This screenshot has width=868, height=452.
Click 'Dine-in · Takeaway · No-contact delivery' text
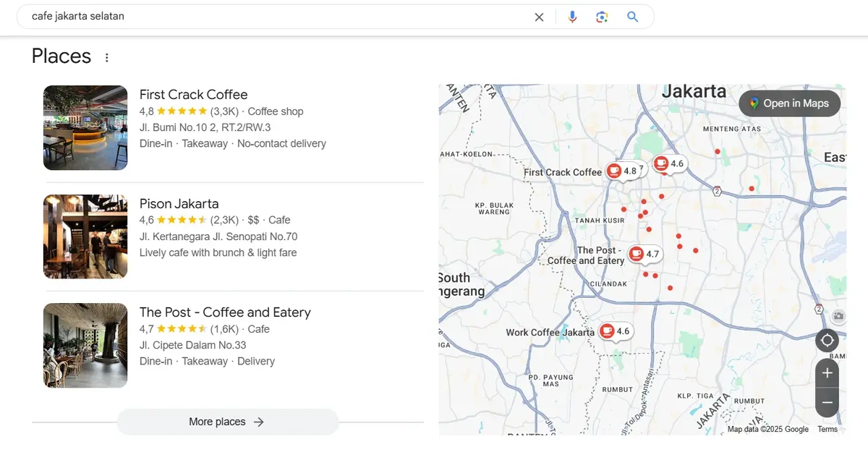coord(233,143)
